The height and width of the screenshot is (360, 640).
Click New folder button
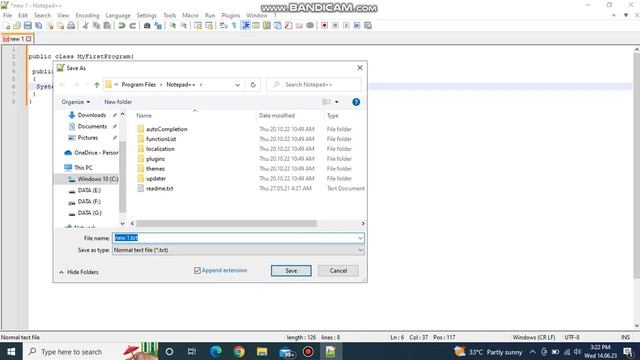tap(118, 102)
